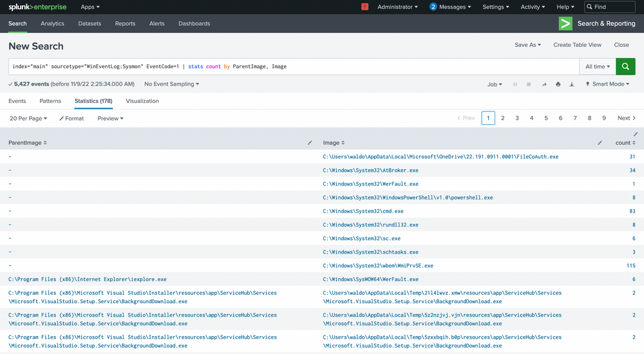Switch to the Visualization tab
Screen dimensions: 644x354
click(142, 101)
